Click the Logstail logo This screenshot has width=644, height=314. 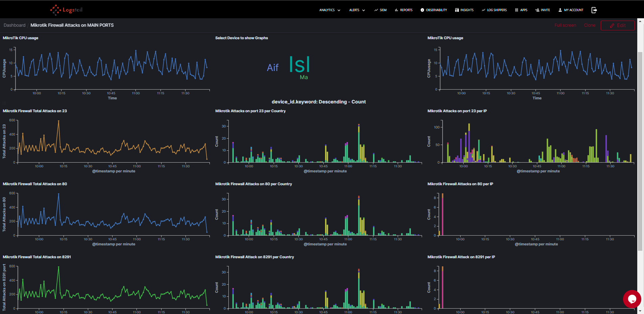click(x=66, y=10)
